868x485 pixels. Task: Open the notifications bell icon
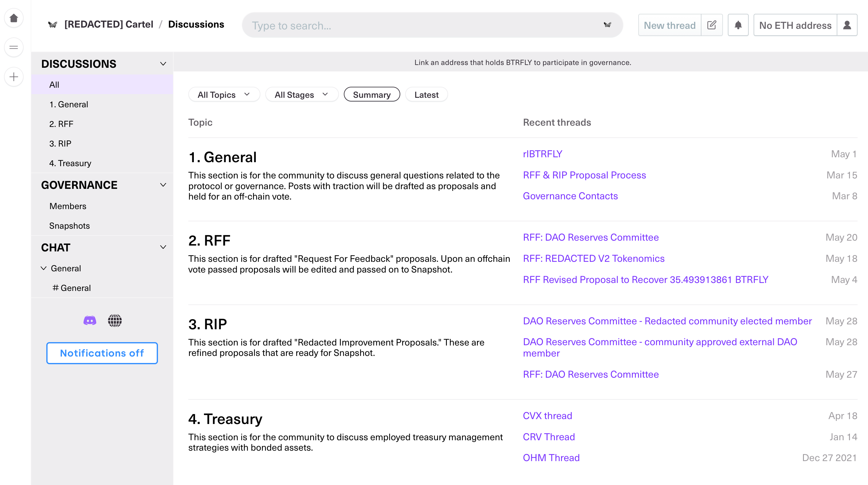738,25
